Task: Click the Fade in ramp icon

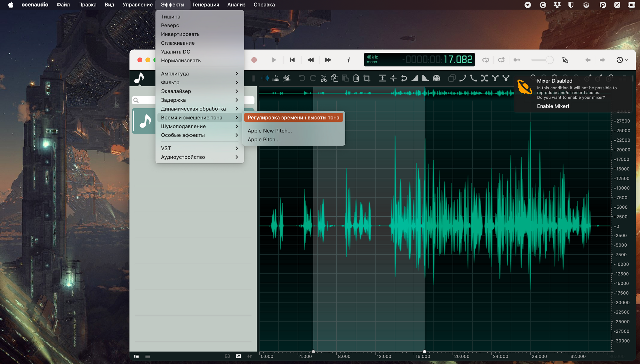Action: pyautogui.click(x=415, y=78)
